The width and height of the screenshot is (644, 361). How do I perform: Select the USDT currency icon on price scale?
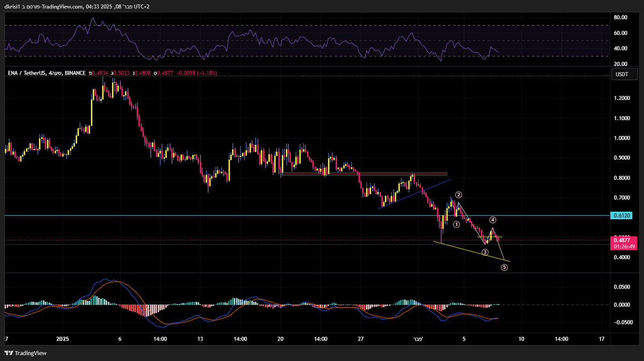[624, 74]
